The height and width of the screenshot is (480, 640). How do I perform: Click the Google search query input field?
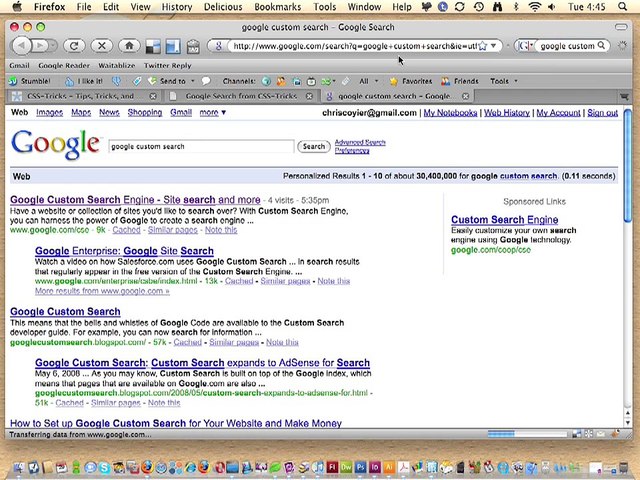pyautogui.click(x=201, y=147)
